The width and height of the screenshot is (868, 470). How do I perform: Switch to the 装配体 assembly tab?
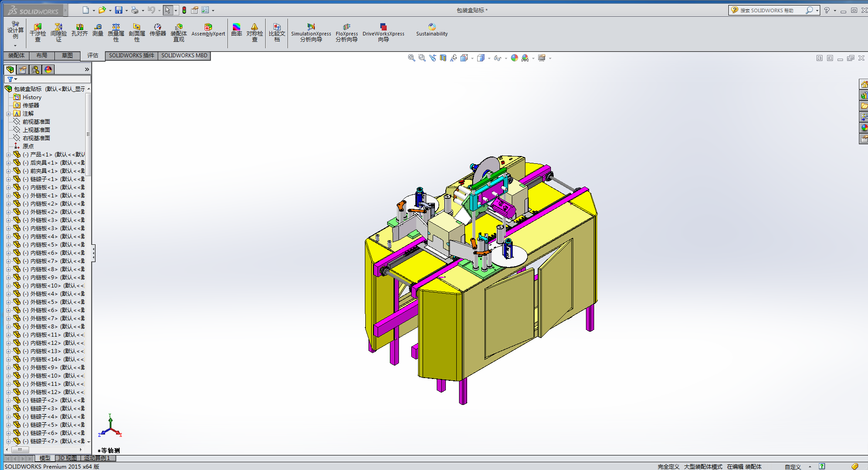(x=16, y=56)
